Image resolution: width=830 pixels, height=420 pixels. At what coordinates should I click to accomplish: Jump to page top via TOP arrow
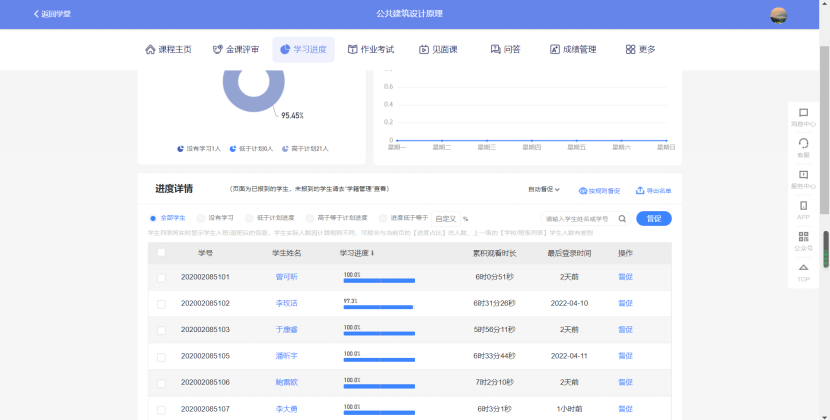click(x=803, y=268)
